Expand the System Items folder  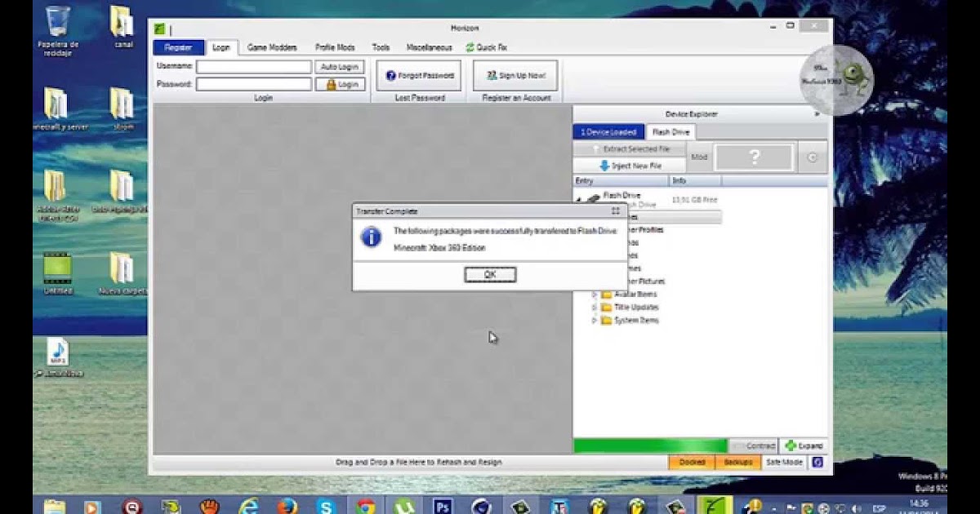point(594,321)
